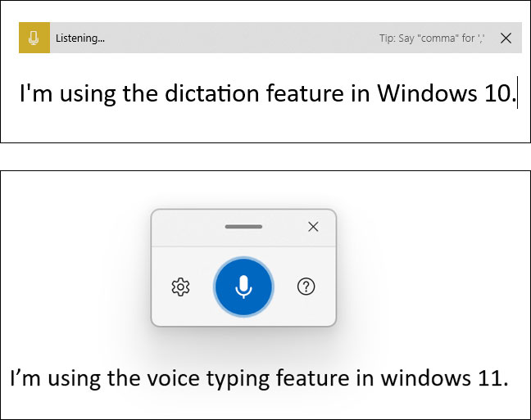Click the tip text about saying "comma"
Image resolution: width=531 pixels, height=420 pixels.
[x=432, y=38]
